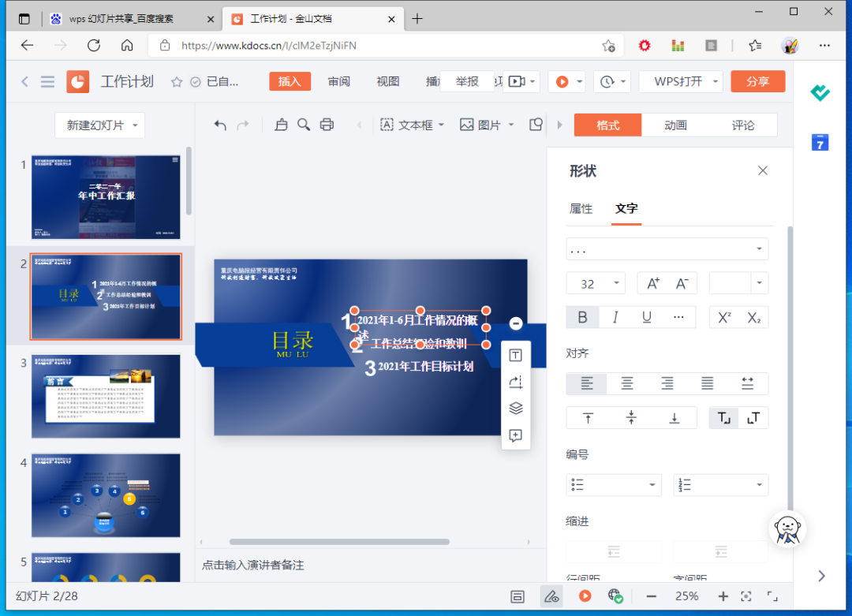Screen dimensions: 852x616
Task: Zoom in using the plus control
Action: tap(723, 596)
